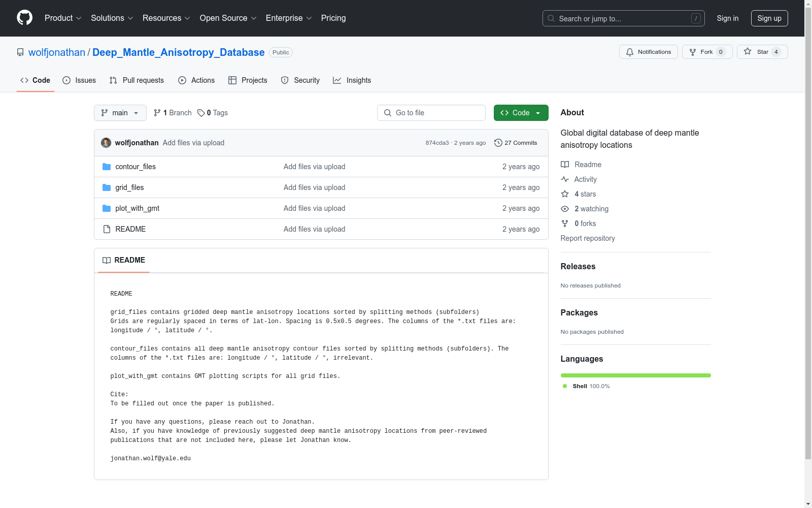Click the Go to file input
The width and height of the screenshot is (812, 508).
[431, 113]
